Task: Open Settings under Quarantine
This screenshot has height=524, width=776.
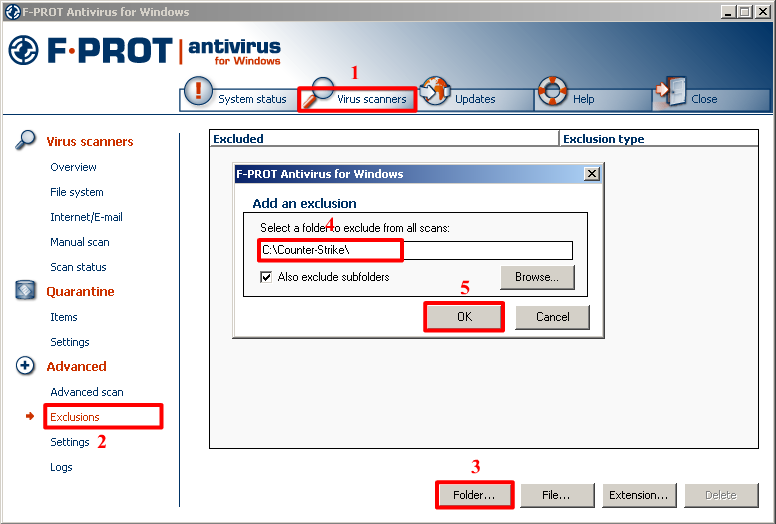Action: pyautogui.click(x=70, y=342)
